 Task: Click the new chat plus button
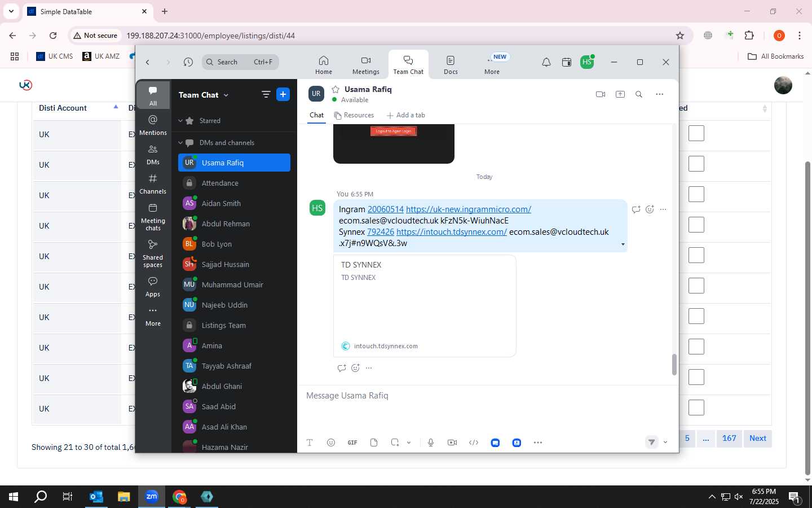283,94
